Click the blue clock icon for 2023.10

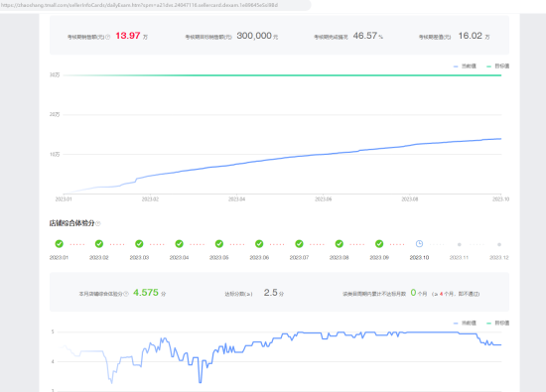pos(419,244)
